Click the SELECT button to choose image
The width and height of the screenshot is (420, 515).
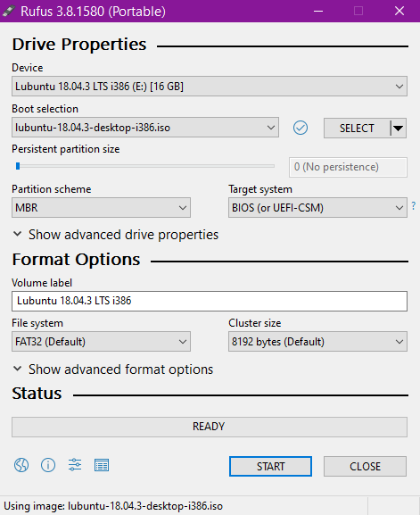click(x=357, y=129)
